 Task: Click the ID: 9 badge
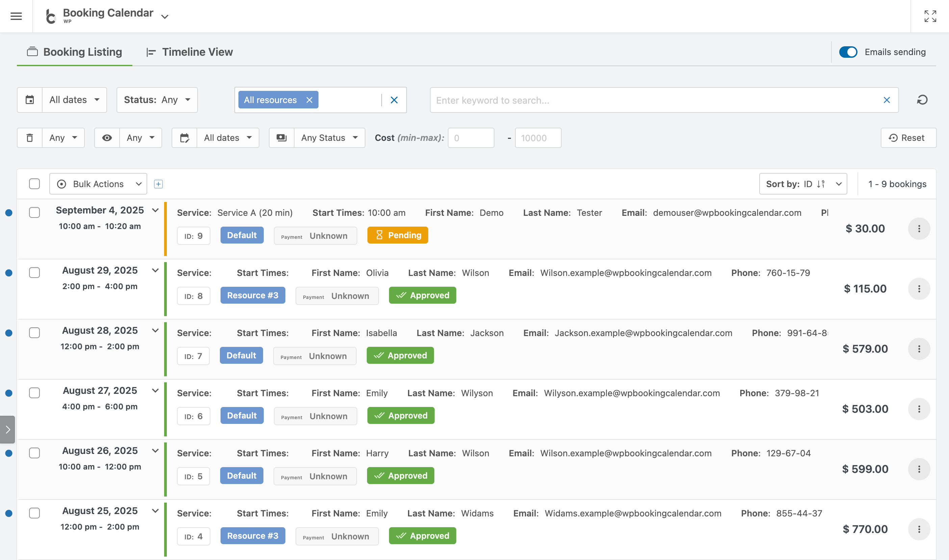click(193, 236)
